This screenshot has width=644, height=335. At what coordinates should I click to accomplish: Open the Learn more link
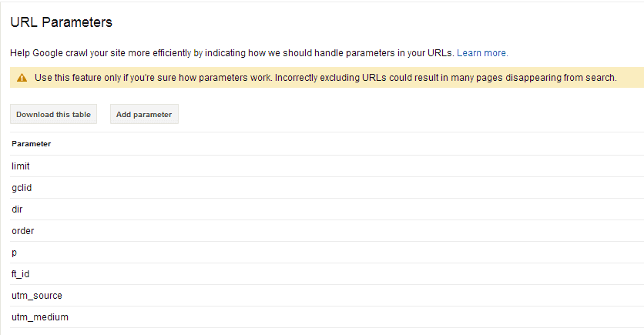click(482, 53)
